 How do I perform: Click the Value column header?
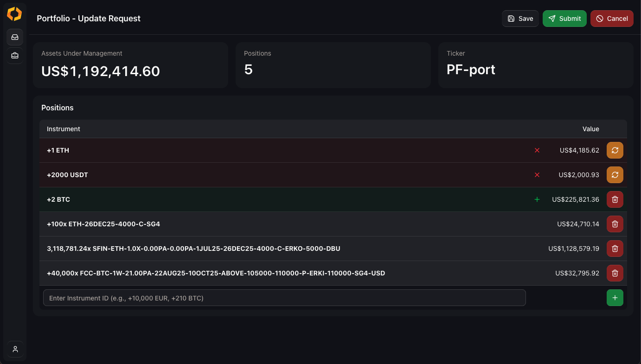click(590, 129)
